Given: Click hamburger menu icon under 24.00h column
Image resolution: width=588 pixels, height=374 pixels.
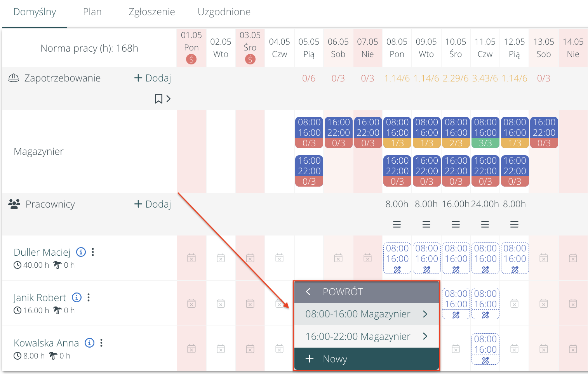Looking at the screenshot, I should point(485,225).
